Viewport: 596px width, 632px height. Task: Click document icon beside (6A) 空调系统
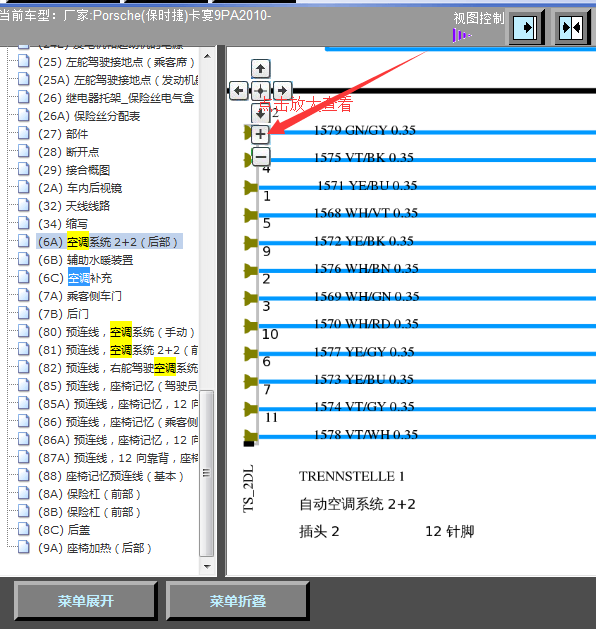24,241
